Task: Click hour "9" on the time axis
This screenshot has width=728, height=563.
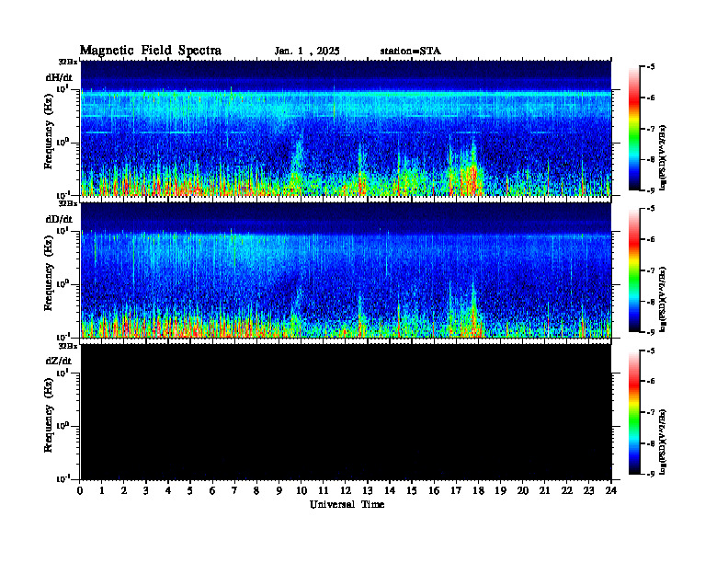Action: point(279,491)
